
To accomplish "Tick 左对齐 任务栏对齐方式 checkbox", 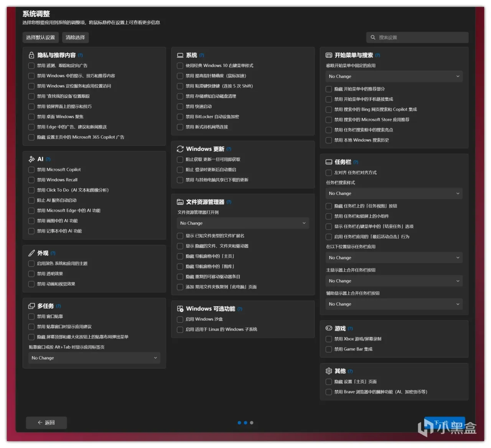I will pyautogui.click(x=329, y=173).
